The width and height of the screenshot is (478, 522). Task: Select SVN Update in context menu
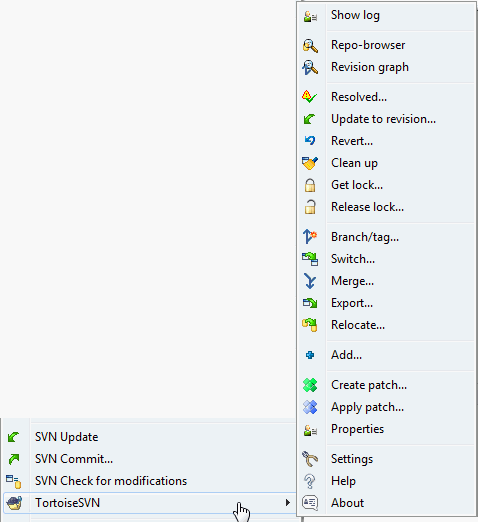tap(149, 437)
